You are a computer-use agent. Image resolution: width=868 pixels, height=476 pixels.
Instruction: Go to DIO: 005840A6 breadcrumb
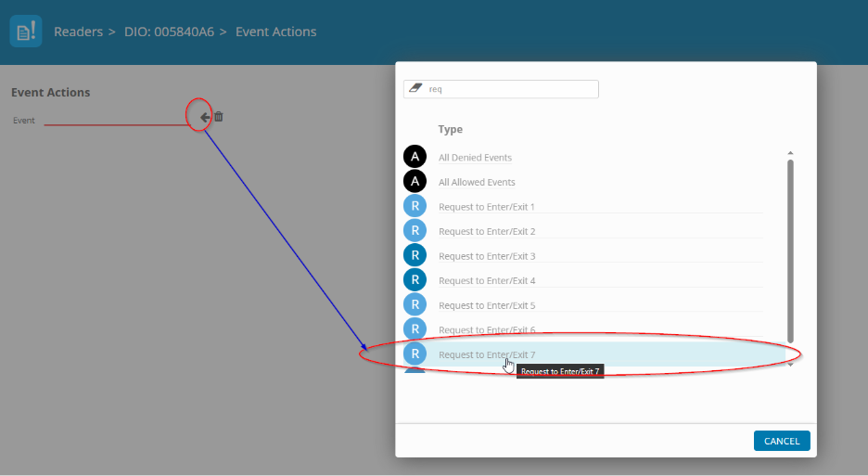[169, 32]
